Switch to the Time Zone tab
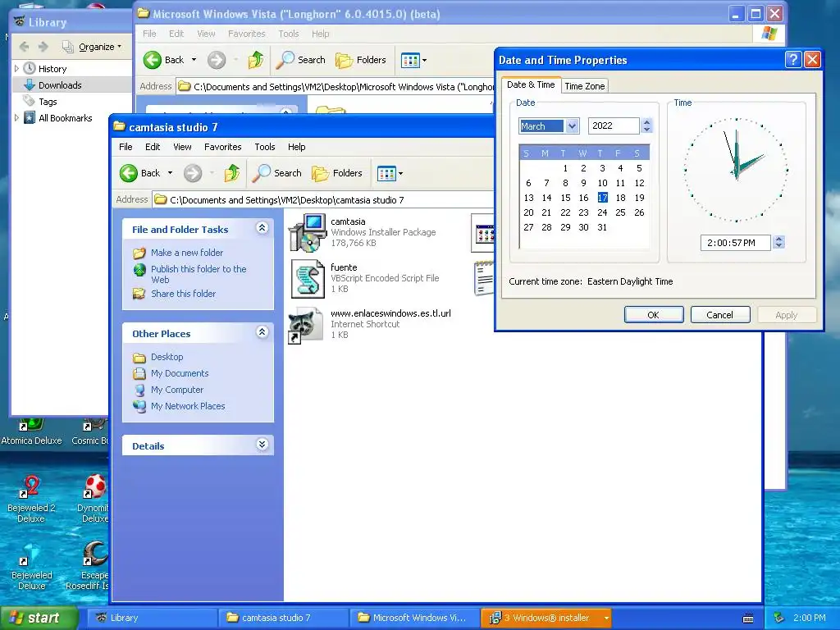This screenshot has height=630, width=840. click(584, 85)
